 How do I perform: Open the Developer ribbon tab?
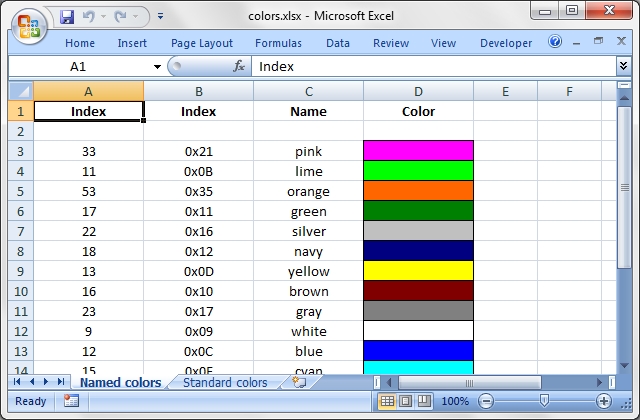coord(506,43)
